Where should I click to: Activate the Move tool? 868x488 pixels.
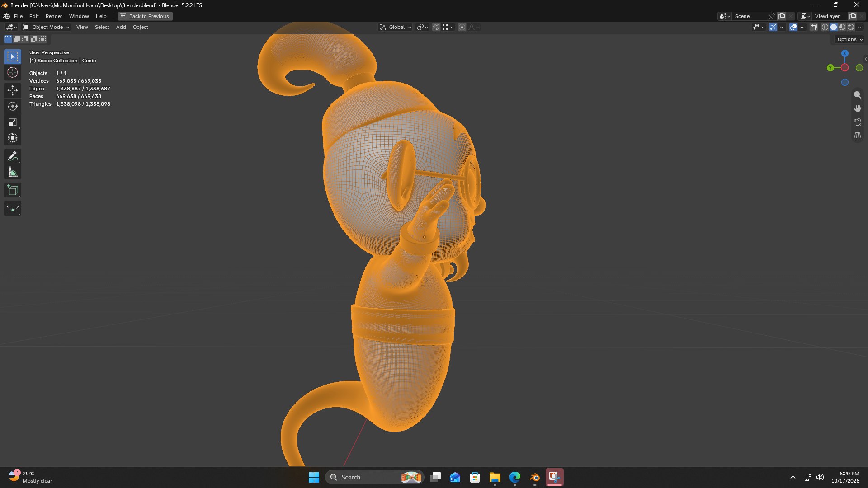(13, 90)
